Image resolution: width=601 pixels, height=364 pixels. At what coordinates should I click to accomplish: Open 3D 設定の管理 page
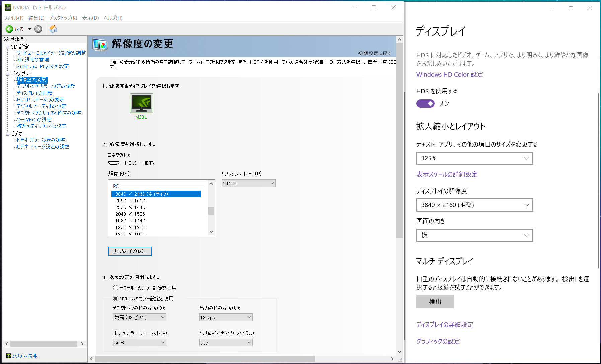click(x=33, y=60)
